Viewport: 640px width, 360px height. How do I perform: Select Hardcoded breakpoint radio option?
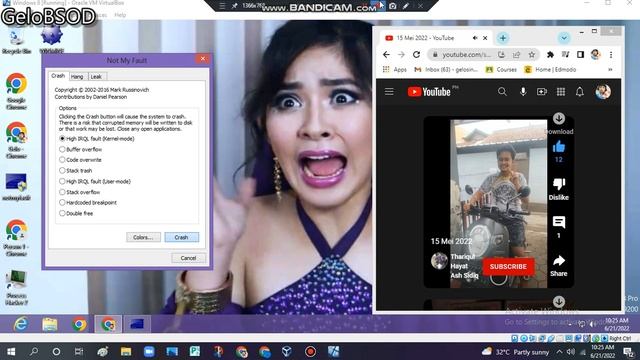[62, 202]
